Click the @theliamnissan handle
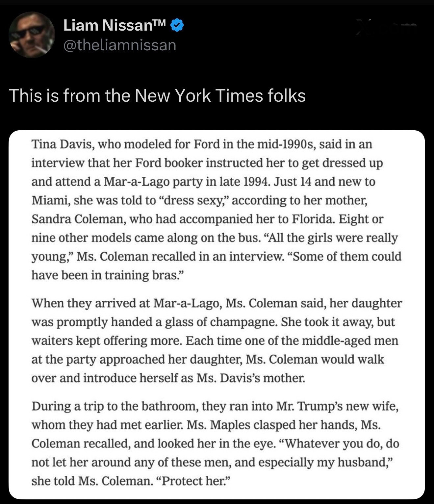 coord(119,45)
